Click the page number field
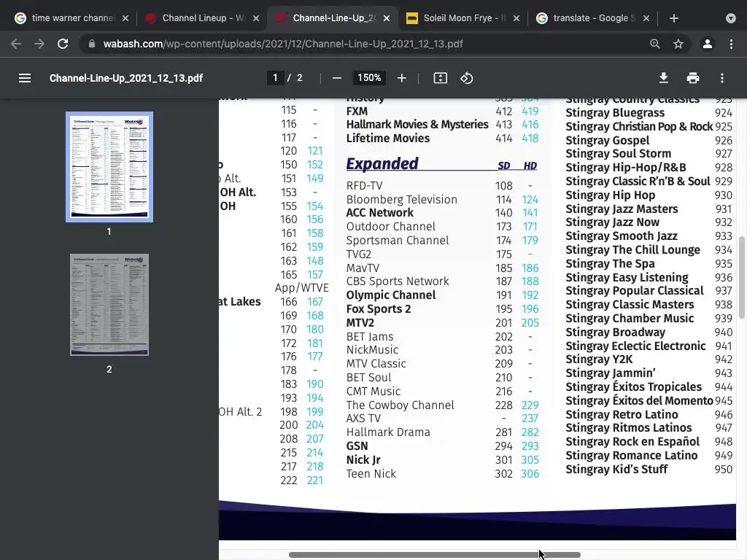 point(275,77)
